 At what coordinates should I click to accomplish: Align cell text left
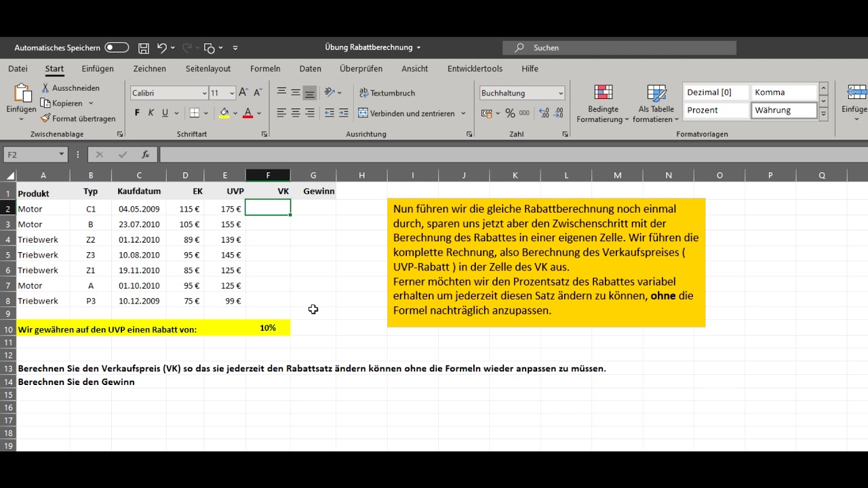(281, 113)
